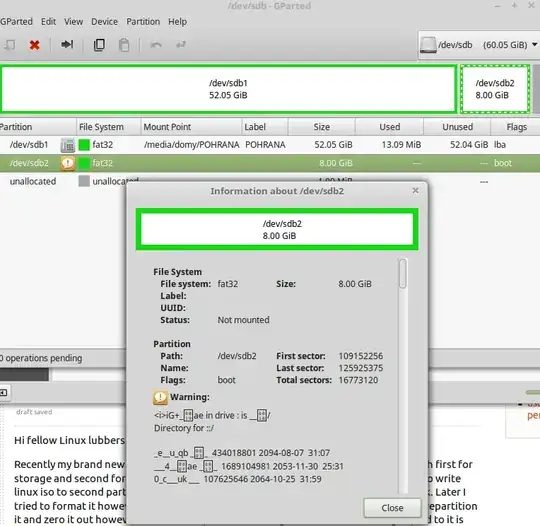This screenshot has width=540, height=526.
Task: Click the Not mounted status value
Action: tap(243, 320)
